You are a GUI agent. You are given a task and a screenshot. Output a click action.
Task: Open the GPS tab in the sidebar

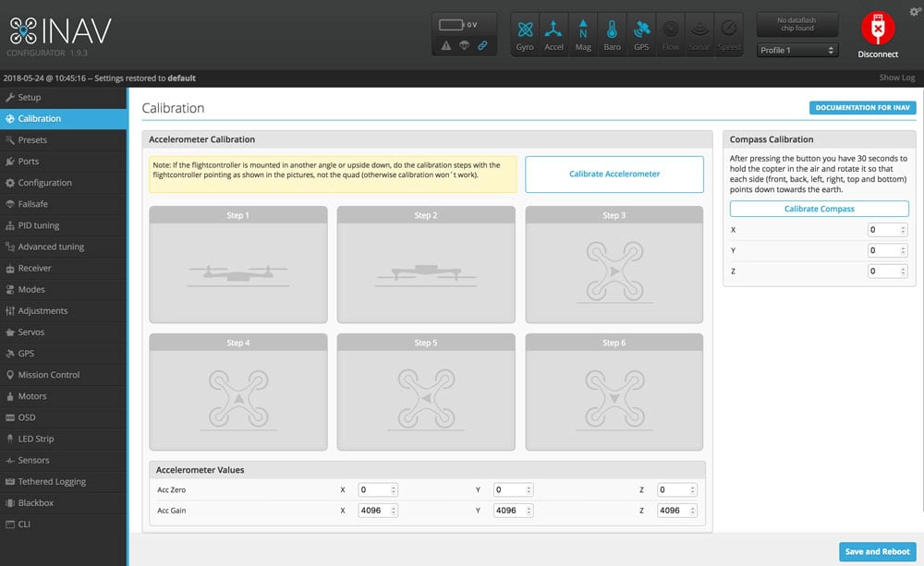(63, 354)
